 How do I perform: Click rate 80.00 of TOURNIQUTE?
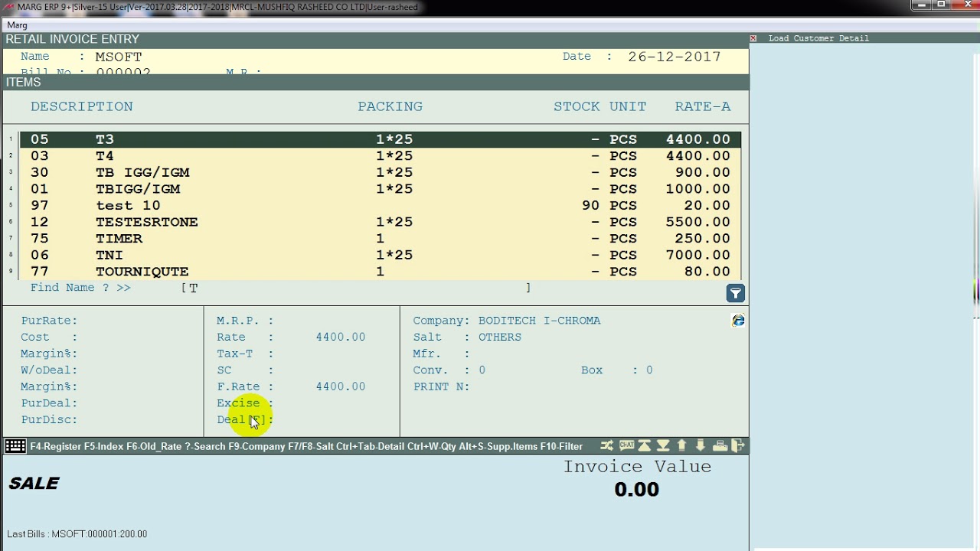pyautogui.click(x=707, y=272)
